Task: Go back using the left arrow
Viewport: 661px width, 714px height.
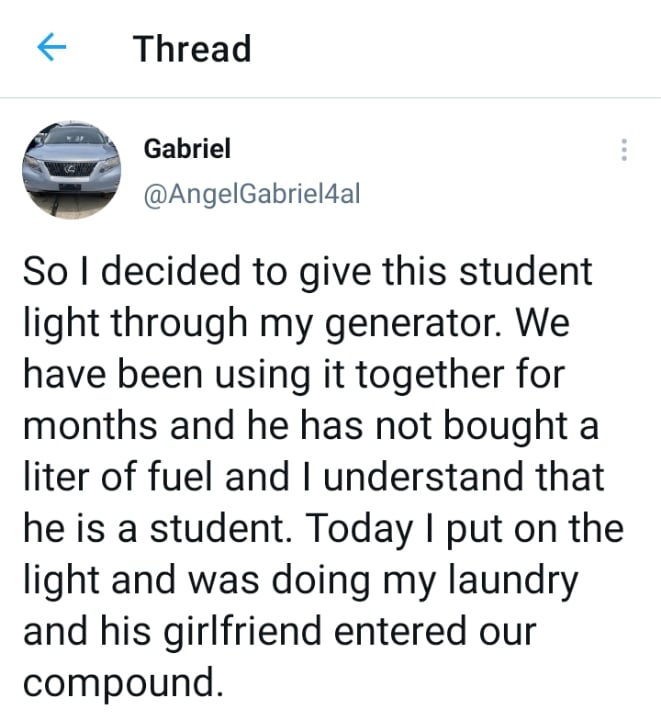Action: pos(51,48)
